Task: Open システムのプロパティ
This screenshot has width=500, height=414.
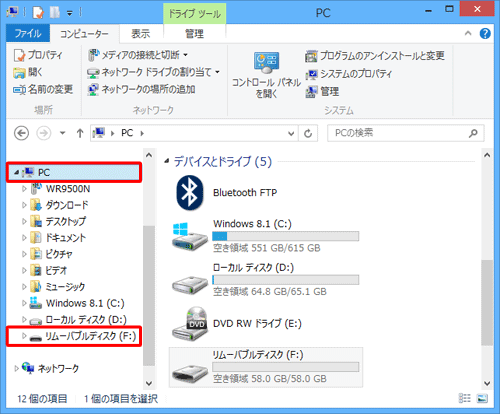Action: [x=349, y=74]
